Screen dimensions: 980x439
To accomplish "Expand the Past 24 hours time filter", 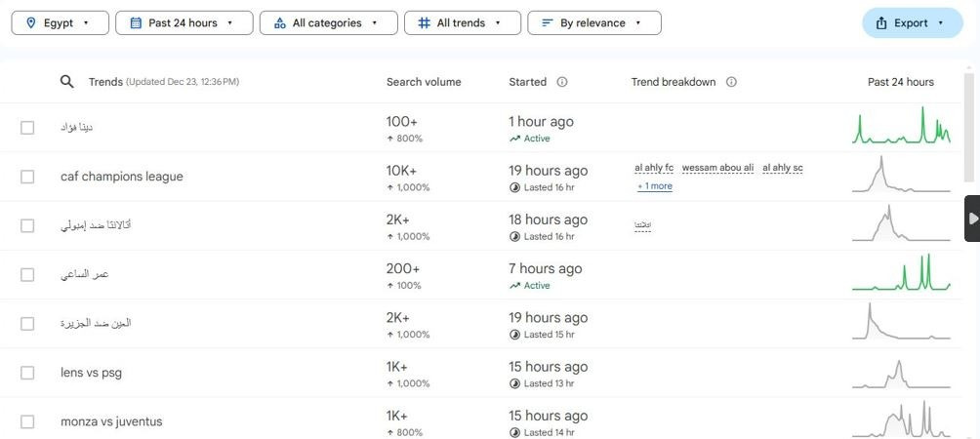I will pos(184,23).
